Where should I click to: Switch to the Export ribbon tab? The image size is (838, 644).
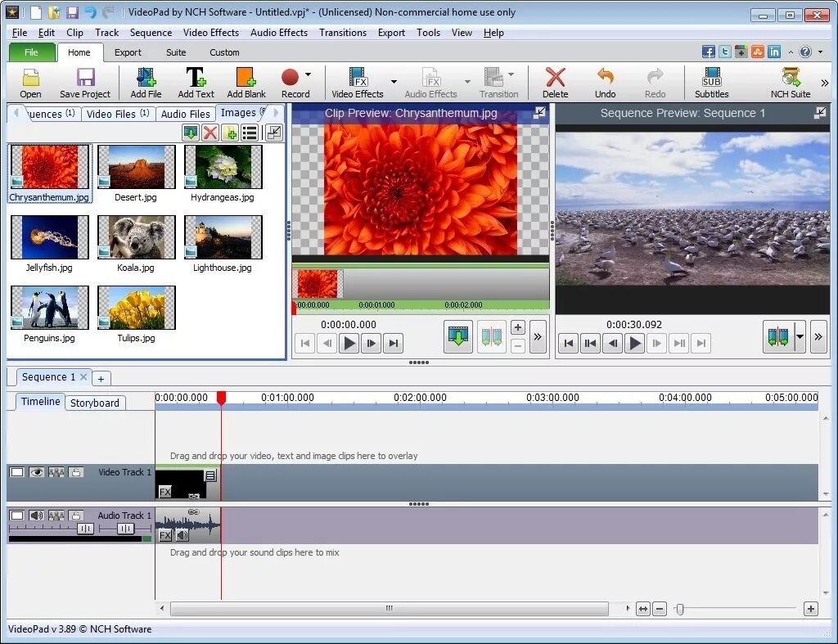click(128, 52)
